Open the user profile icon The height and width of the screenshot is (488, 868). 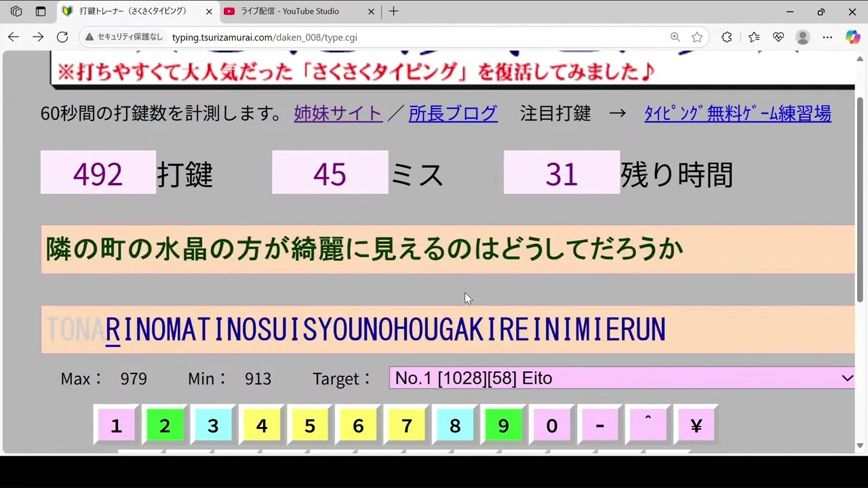(803, 37)
